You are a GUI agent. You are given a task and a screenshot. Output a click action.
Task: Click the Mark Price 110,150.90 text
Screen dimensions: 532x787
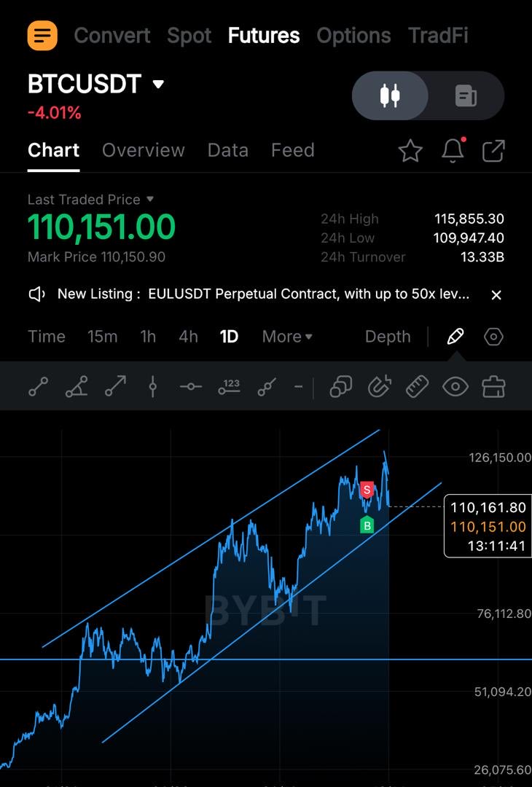[x=96, y=257]
